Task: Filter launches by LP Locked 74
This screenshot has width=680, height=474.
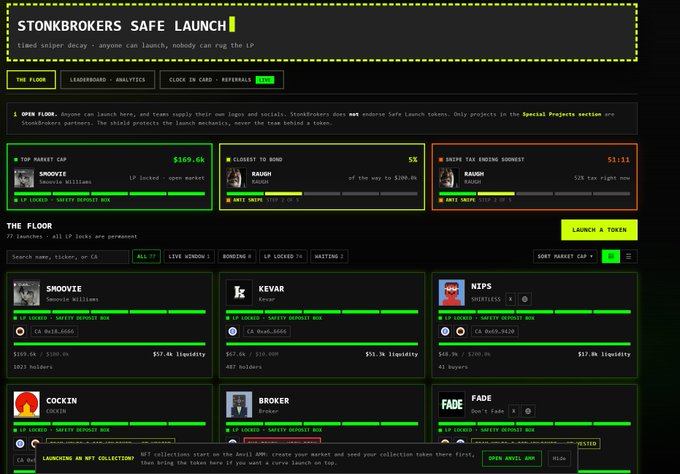Action: 283,257
